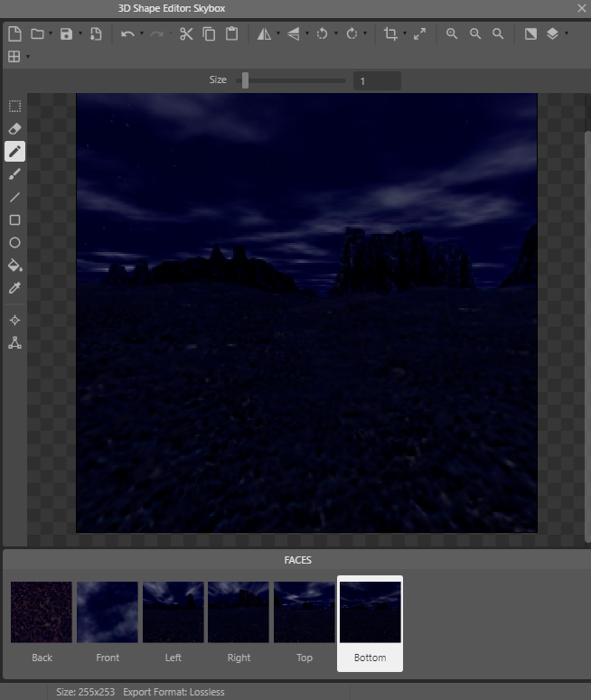Screen dimensions: 591x700
Task: Expand the Save dropdown arrow
Action: click(x=80, y=33)
